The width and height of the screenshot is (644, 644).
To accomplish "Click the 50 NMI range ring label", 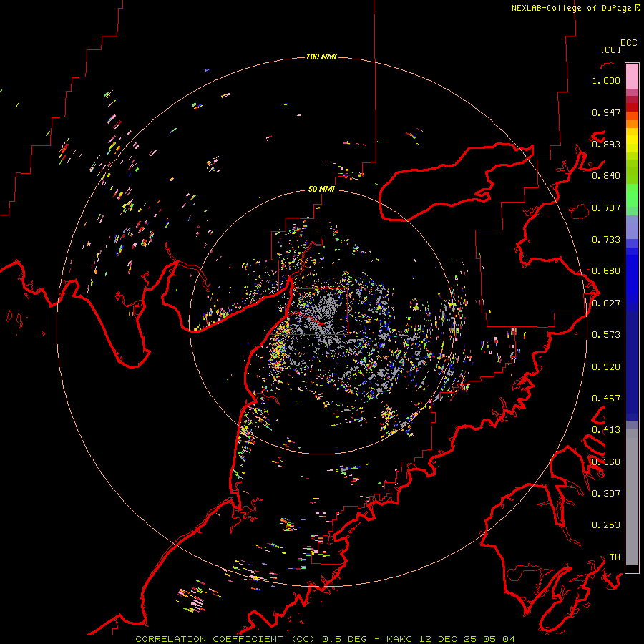I will coord(321,189).
